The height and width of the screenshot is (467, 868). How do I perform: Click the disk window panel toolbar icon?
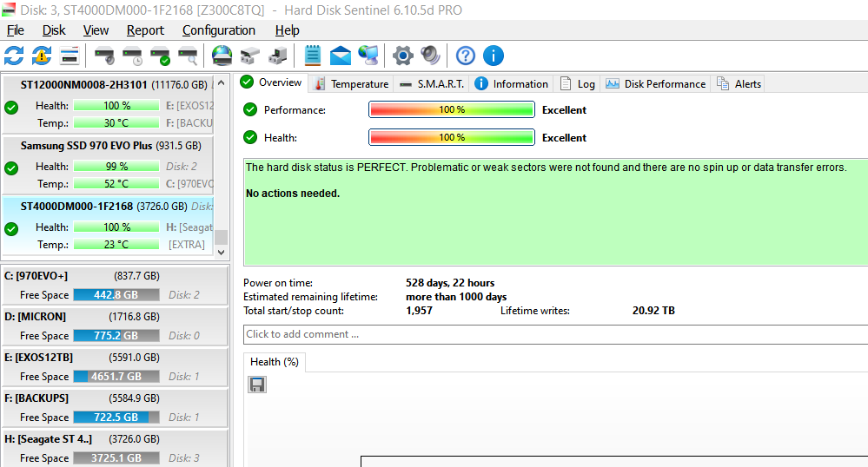click(x=70, y=56)
